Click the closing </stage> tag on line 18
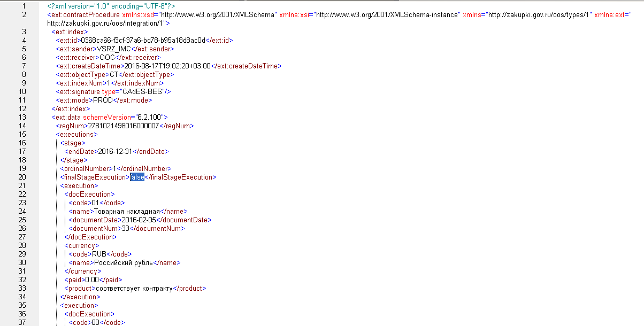 pyautogui.click(x=74, y=160)
